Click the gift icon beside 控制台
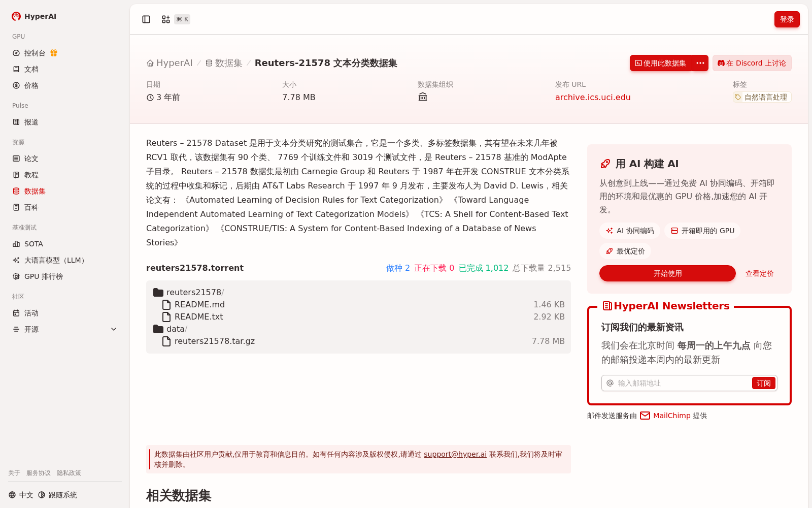Viewport: 812px width, 508px height. [x=54, y=53]
